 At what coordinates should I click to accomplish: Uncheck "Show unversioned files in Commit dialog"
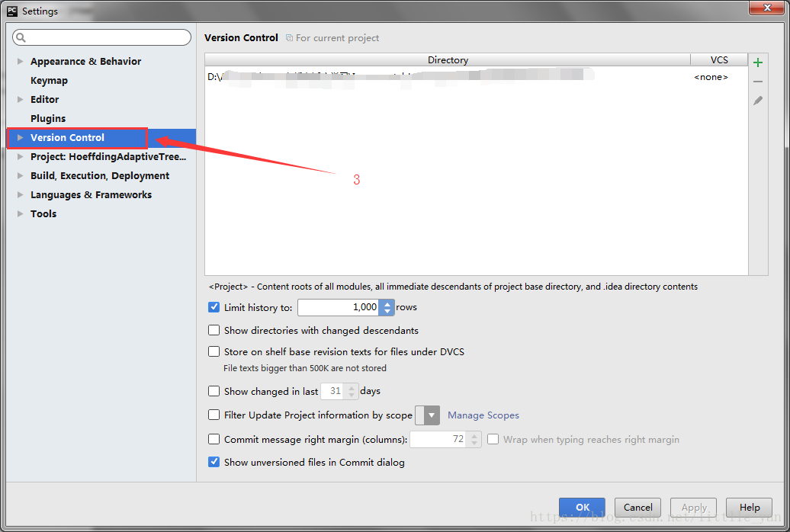tap(214, 463)
